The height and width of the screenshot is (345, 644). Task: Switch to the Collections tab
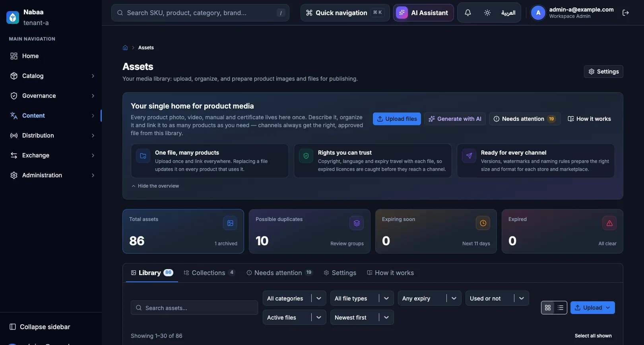(209, 273)
